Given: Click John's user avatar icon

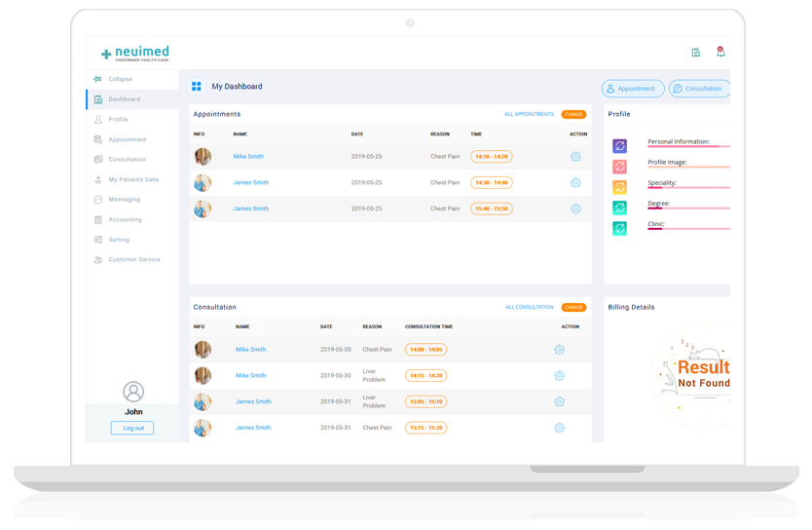Looking at the screenshot, I should point(133,393).
